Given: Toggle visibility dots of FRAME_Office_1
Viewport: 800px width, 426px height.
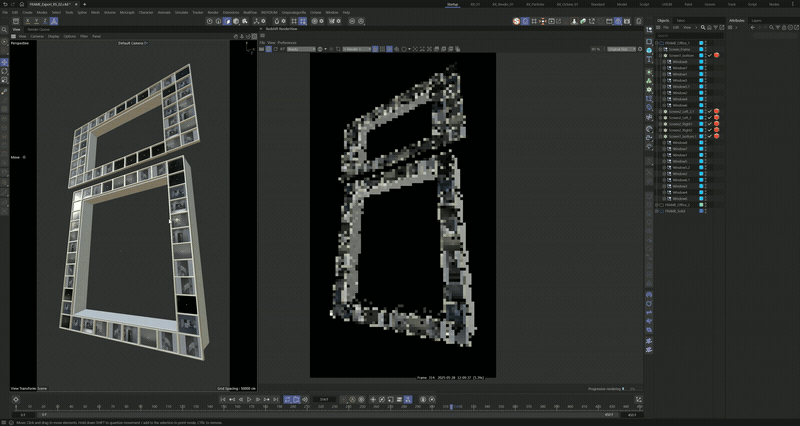Looking at the screenshot, I should [x=706, y=43].
